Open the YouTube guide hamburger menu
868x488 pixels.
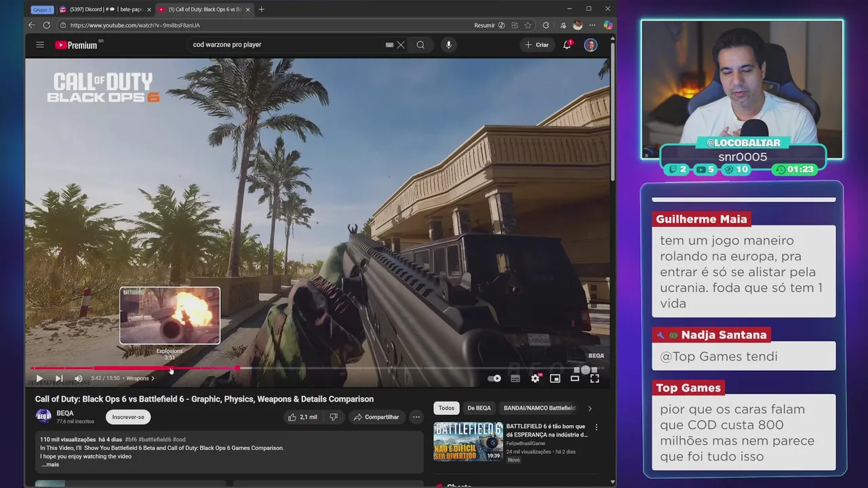pos(40,45)
